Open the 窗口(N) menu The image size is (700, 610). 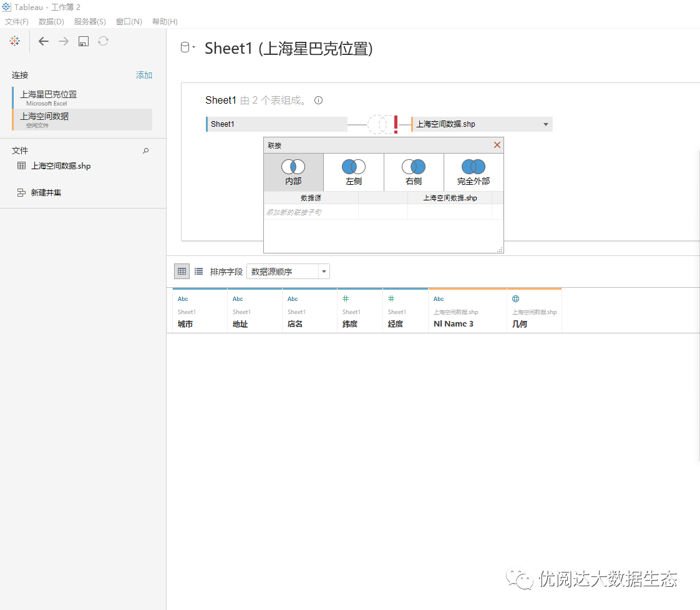coord(129,21)
